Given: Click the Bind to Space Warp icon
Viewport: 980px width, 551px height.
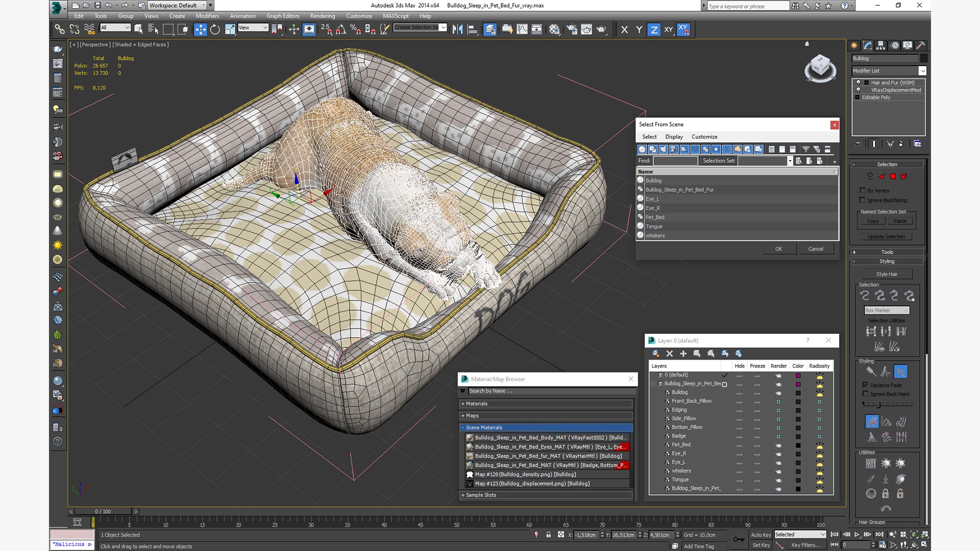Looking at the screenshot, I should pos(89,30).
